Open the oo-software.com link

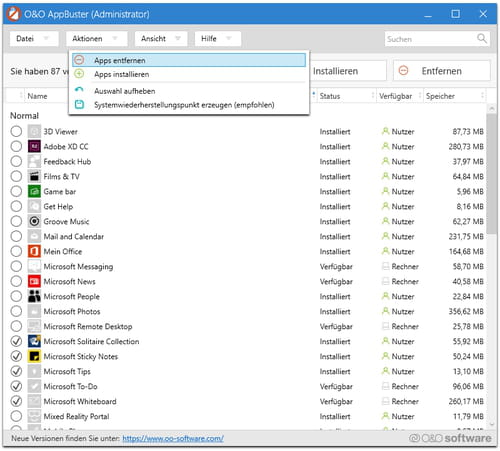coord(173,438)
